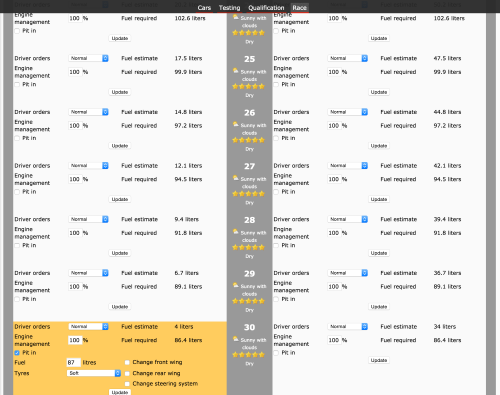Screen dimensions: 500x395
Task: Click the five-star rating under lap 29
Action: pos(248,301)
